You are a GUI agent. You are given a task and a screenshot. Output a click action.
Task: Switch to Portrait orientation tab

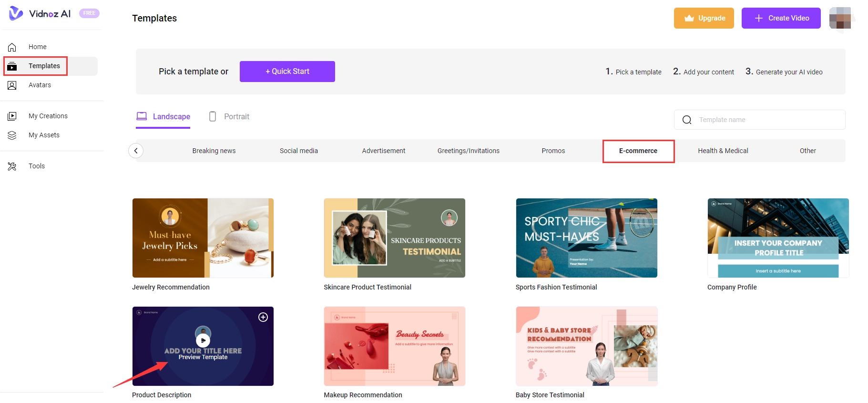(230, 117)
